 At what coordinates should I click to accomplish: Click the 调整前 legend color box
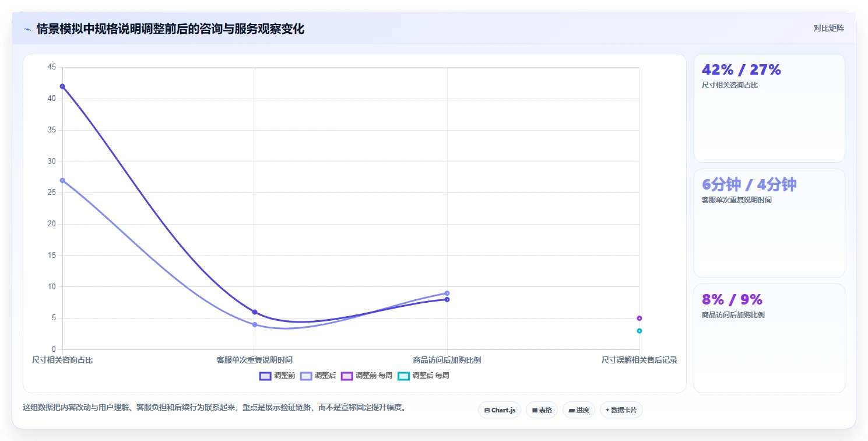[x=265, y=376]
